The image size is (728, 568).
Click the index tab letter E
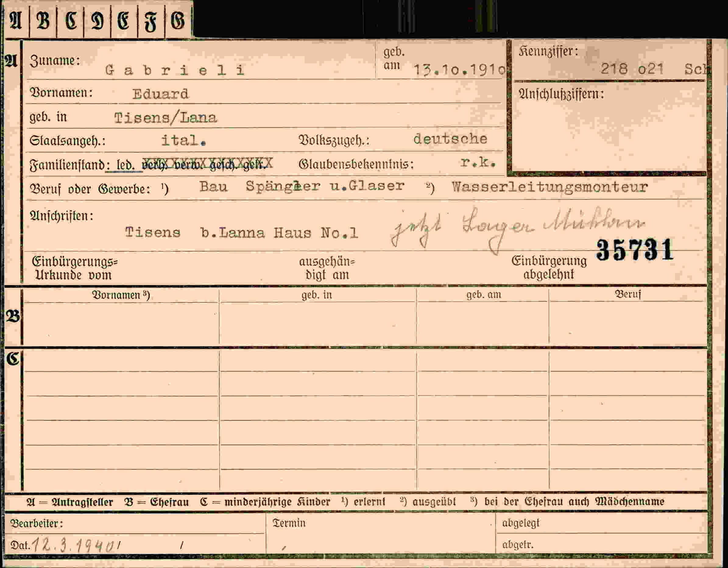tap(123, 20)
